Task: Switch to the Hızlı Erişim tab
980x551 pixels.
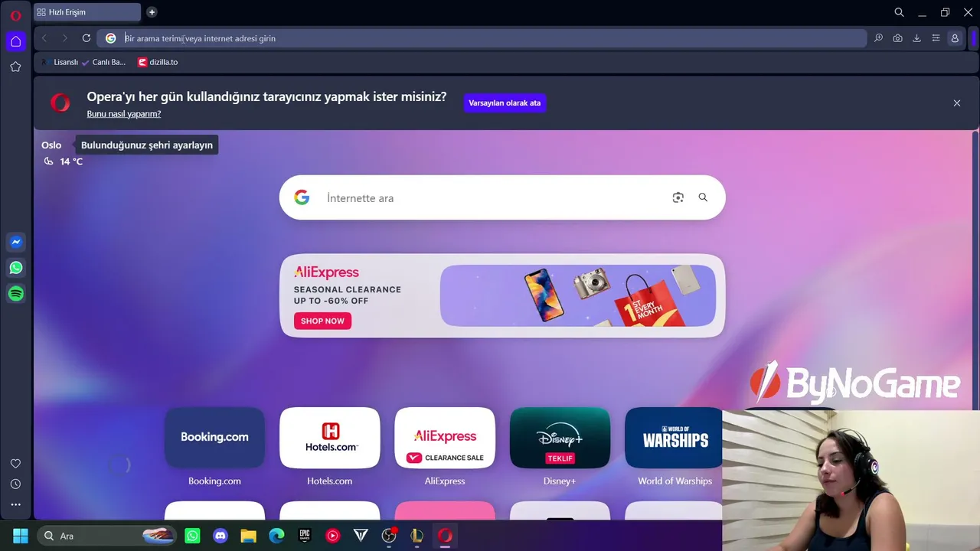Action: [x=87, y=12]
